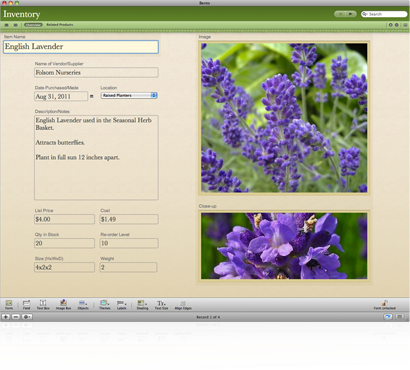The width and height of the screenshot is (410, 370).
Task: Select the Overview form tab
Action: [x=33, y=25]
